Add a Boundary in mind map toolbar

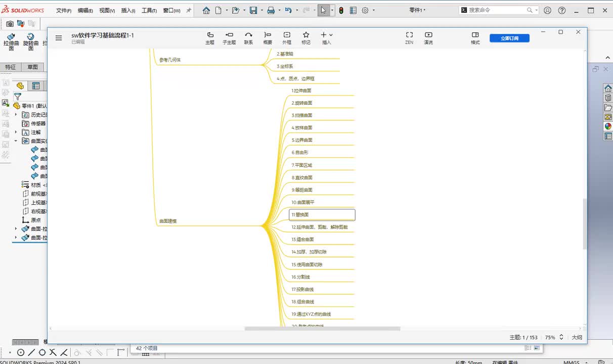[287, 38]
